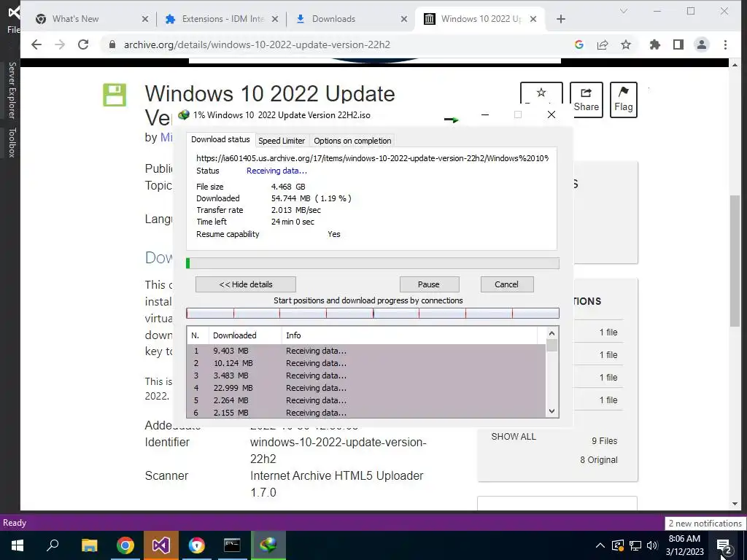
Task: Open the Toolbox side panel
Action: click(x=12, y=142)
